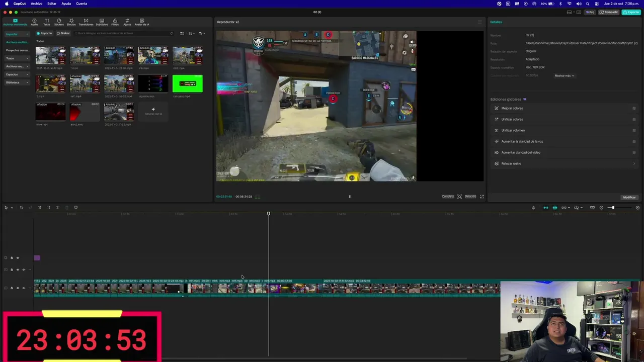This screenshot has width=644, height=362.
Task: Select the Archivos multimedia tab
Action: (x=15, y=22)
